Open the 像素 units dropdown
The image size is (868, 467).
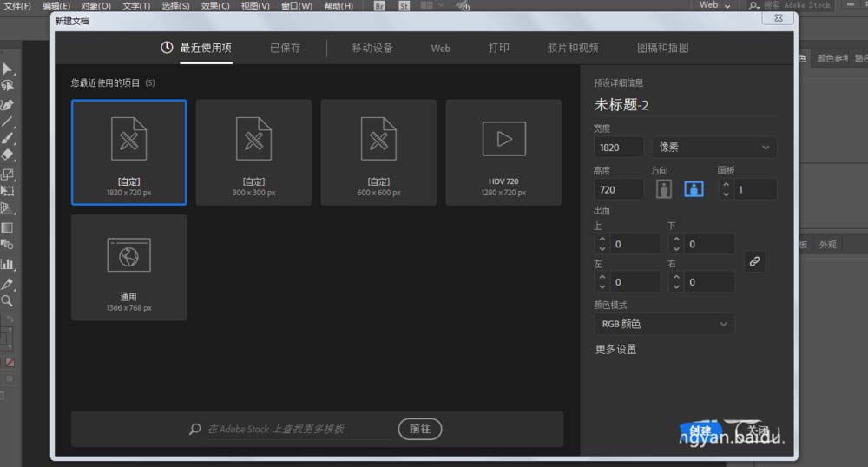point(714,148)
